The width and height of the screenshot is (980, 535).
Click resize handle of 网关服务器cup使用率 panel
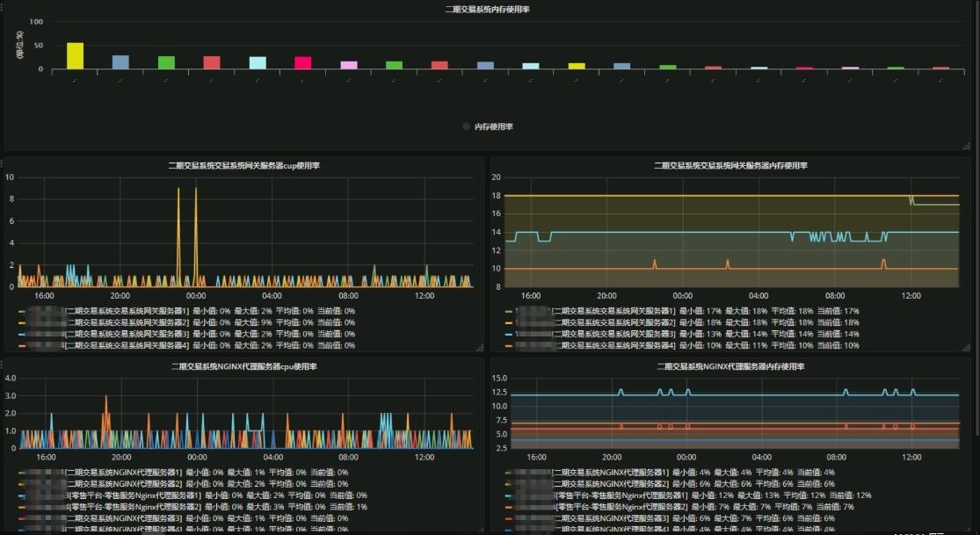click(x=479, y=348)
